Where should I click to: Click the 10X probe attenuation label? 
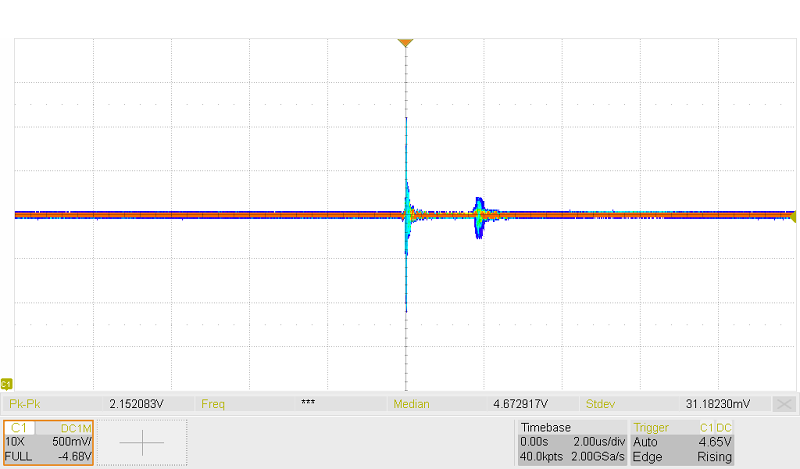click(15, 441)
